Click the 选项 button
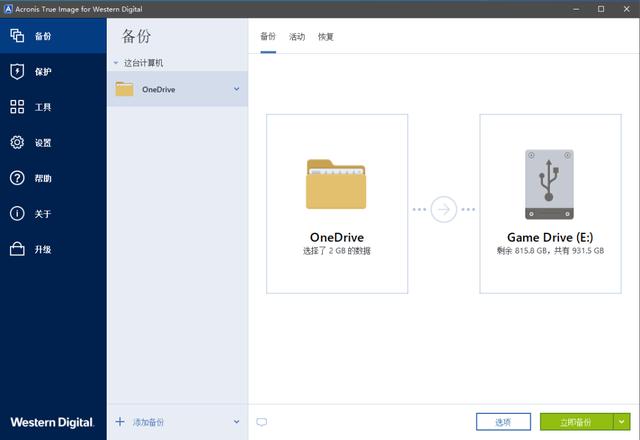Image resolution: width=640 pixels, height=440 pixels. pos(503,422)
